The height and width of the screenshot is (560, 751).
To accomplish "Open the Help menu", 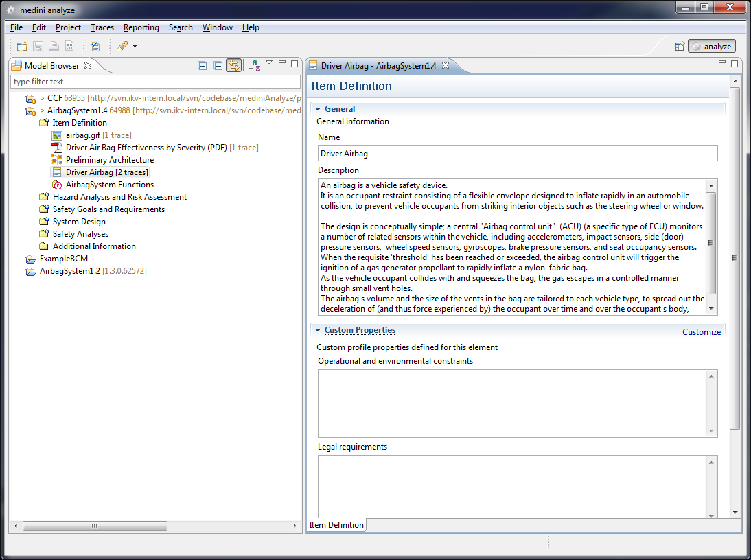I will 251,27.
